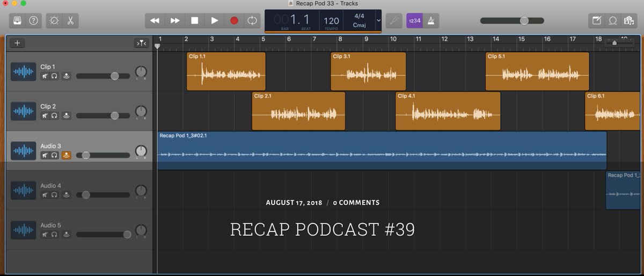644x276 pixels.
Task: Click the Clip 2 track waveform icon
Action: [23, 111]
